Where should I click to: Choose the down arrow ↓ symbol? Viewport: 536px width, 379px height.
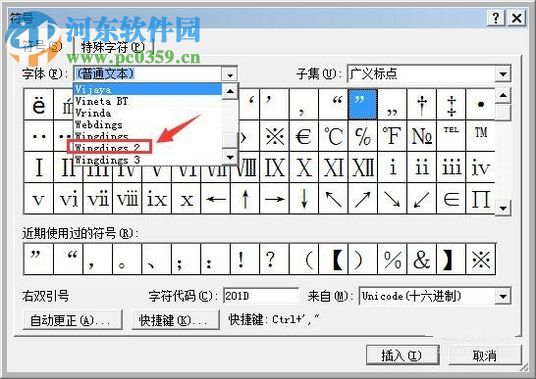(304, 199)
